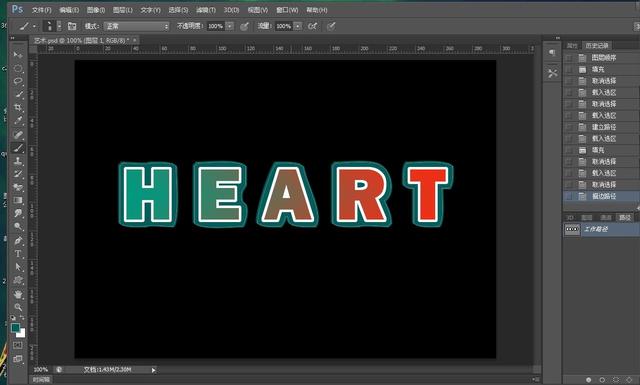Click the 不透明度 opacity value field
The height and width of the screenshot is (385, 640).
(x=216, y=26)
